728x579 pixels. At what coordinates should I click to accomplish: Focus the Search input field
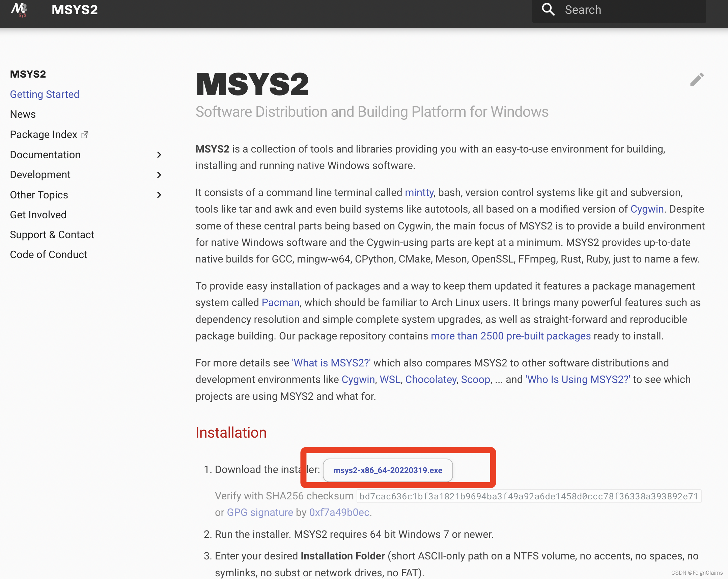point(619,10)
